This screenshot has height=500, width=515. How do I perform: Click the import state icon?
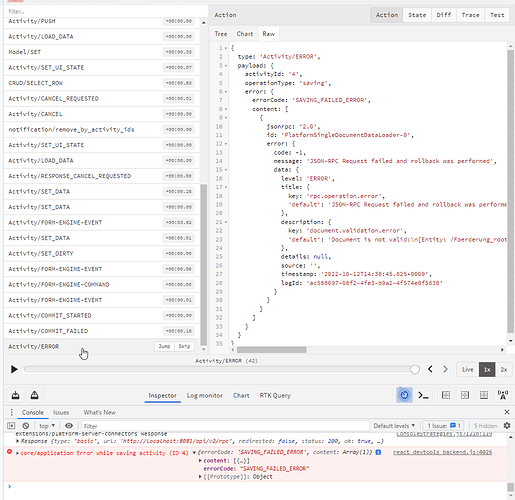point(15,395)
